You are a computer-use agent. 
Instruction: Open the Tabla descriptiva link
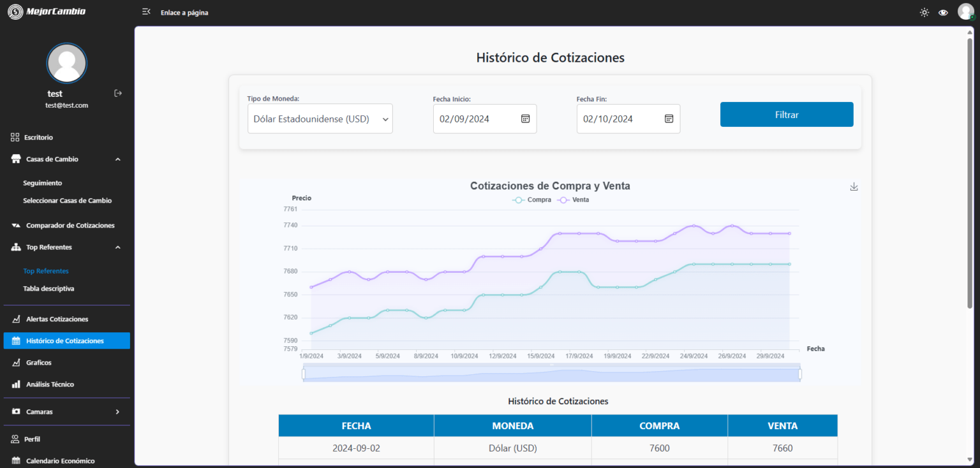click(x=48, y=289)
